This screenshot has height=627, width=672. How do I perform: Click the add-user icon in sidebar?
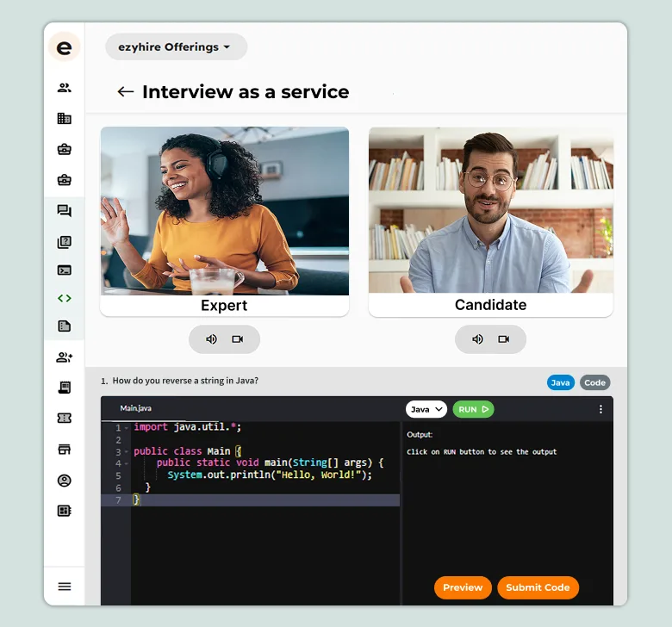point(64,357)
